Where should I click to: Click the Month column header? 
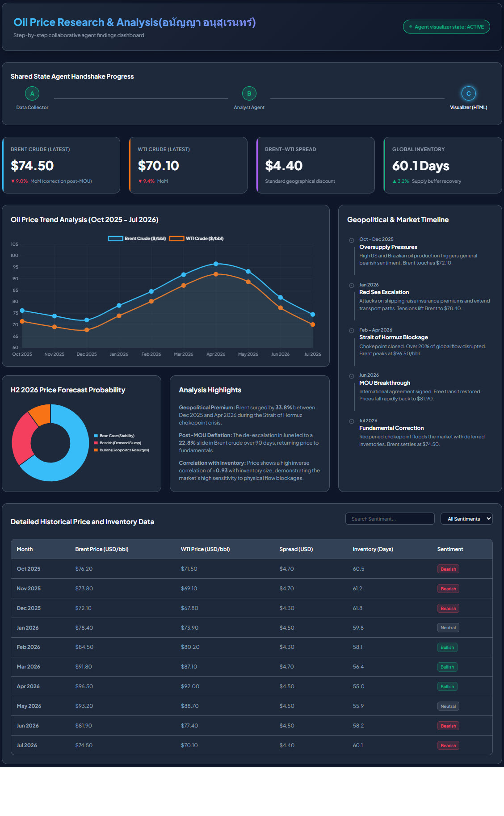(x=25, y=549)
